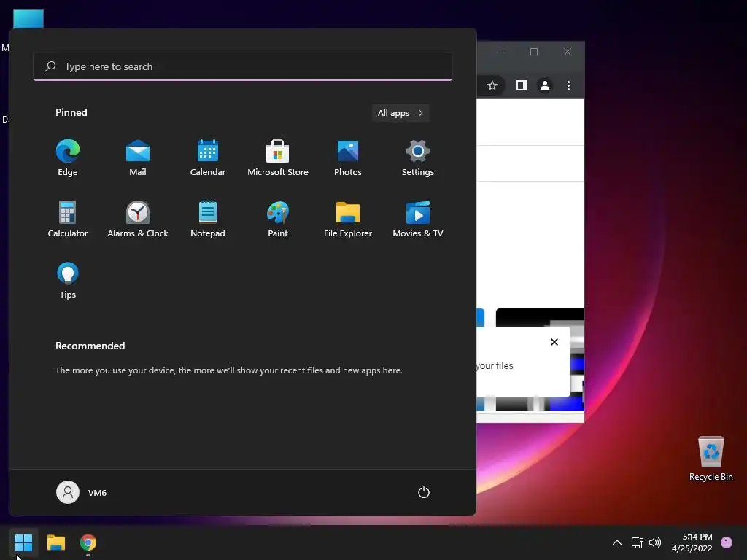The width and height of the screenshot is (747, 560).
Task: Minimize the Chrome window
Action: (x=500, y=52)
